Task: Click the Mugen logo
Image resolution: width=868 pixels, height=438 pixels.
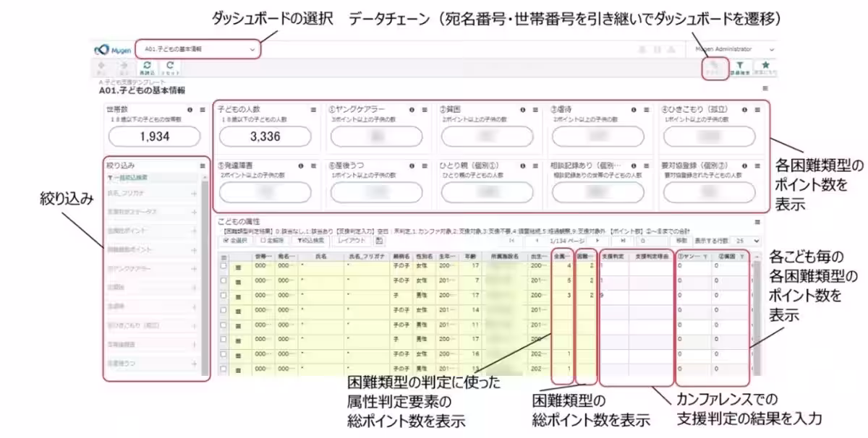Action: coord(113,49)
